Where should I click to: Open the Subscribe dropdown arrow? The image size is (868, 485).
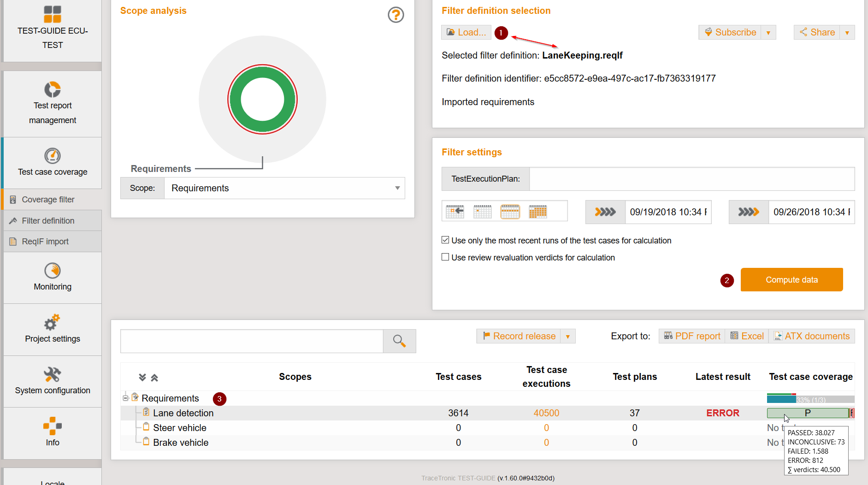pos(768,33)
